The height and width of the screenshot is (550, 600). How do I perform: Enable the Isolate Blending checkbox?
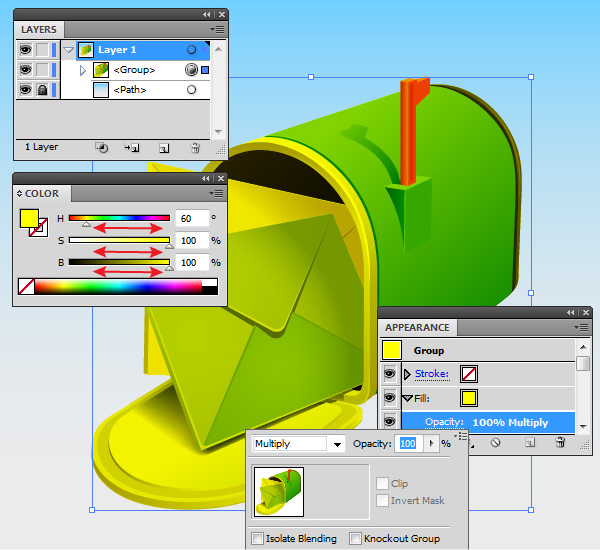258,538
